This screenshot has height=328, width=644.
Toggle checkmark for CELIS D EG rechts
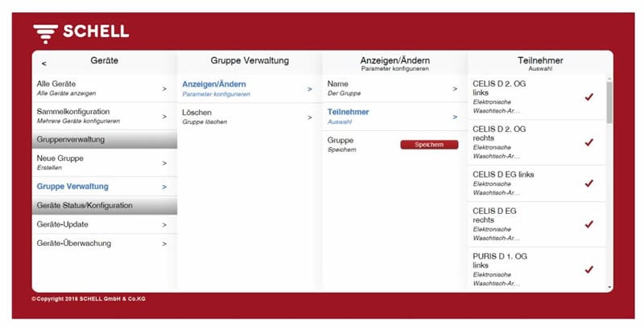click(x=589, y=224)
